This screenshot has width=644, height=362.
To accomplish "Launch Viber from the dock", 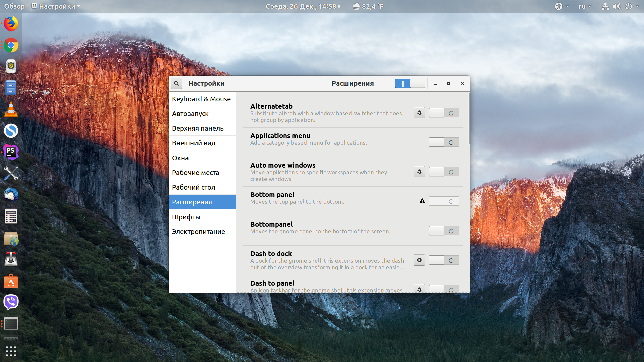I will pyautogui.click(x=11, y=302).
